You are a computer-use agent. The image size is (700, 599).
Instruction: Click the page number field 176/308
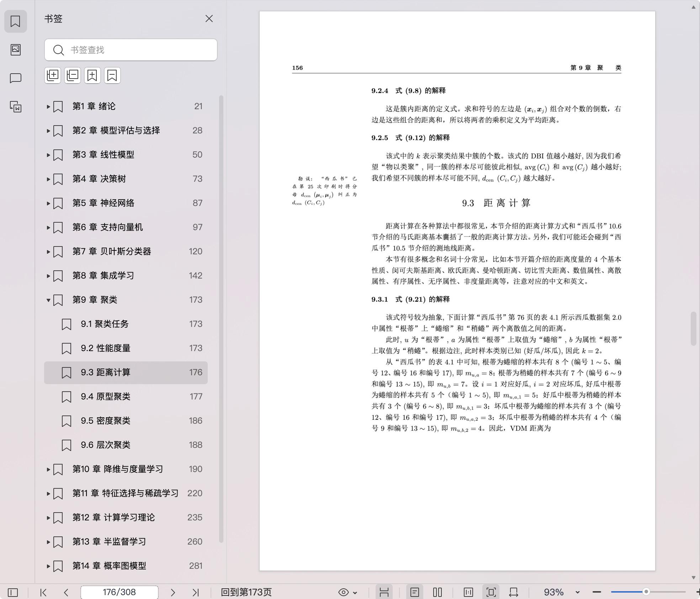[120, 592]
